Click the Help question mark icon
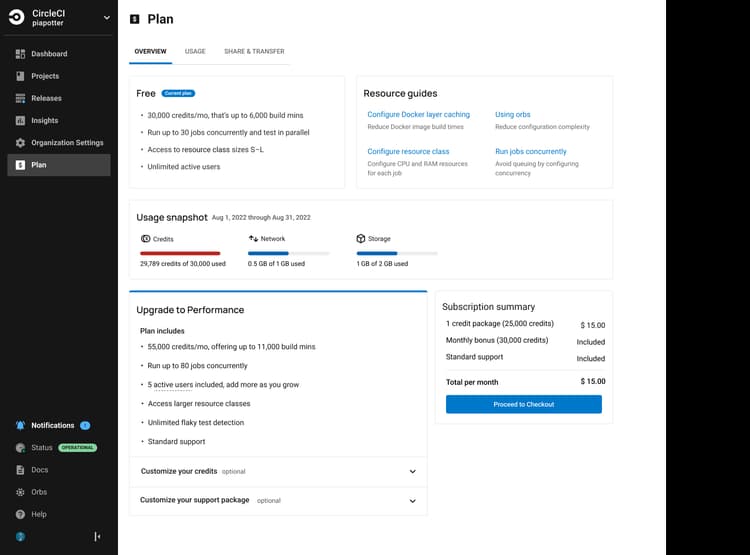Viewport: 750px width, 555px height. (x=20, y=514)
